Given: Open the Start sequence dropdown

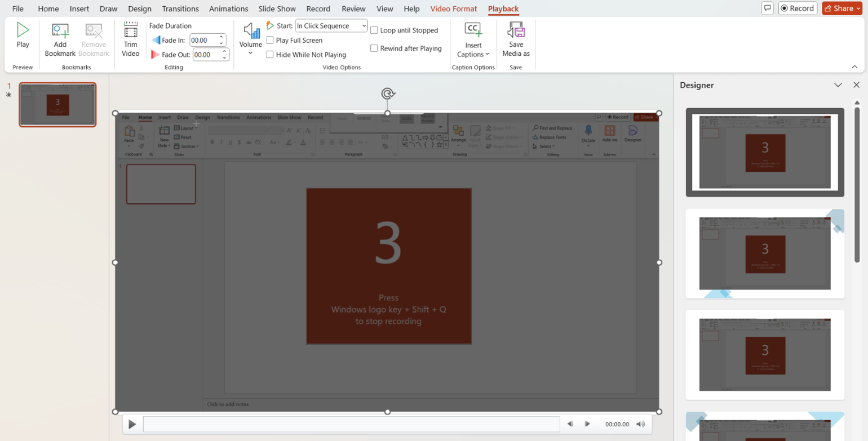Looking at the screenshot, I should click(331, 26).
